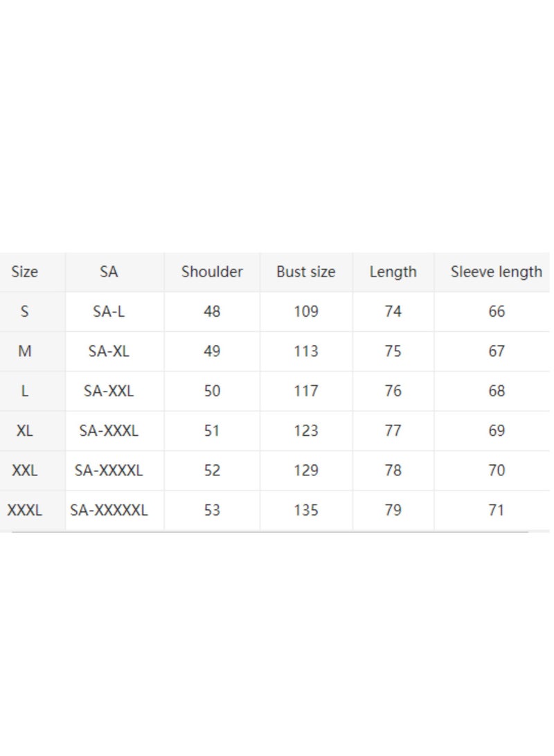Click the Size column header
This screenshot has height=756, width=554.
[24, 272]
